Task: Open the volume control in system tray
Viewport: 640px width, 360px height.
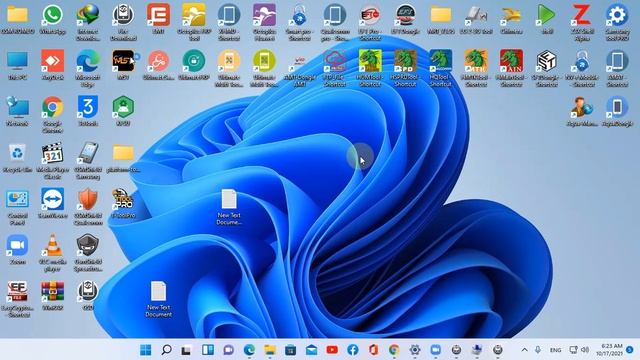Action: (x=585, y=350)
